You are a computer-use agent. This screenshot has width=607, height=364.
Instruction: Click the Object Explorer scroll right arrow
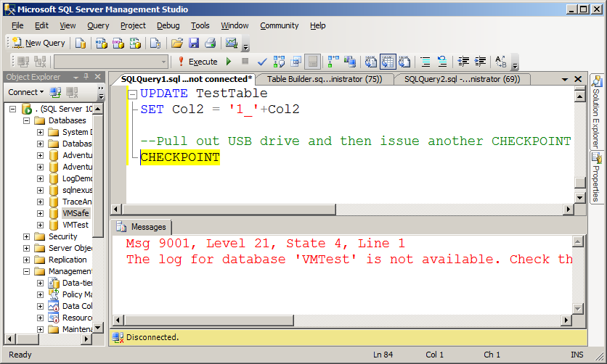point(86,339)
